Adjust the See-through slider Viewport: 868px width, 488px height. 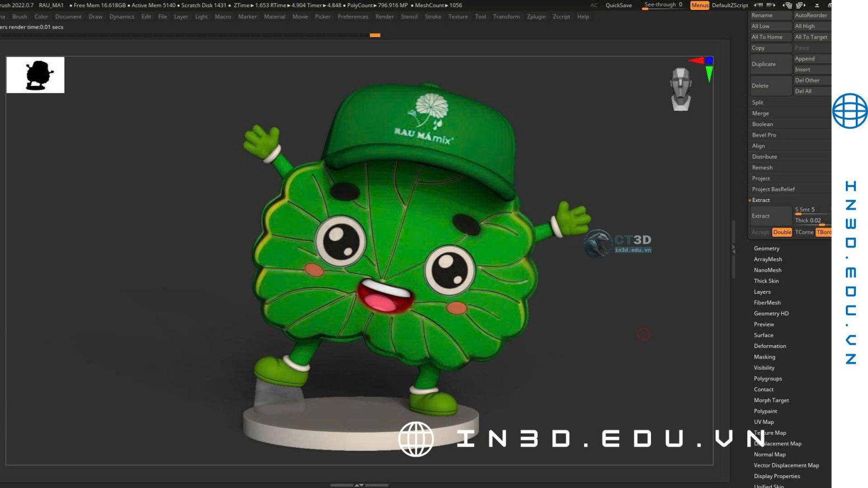663,5
